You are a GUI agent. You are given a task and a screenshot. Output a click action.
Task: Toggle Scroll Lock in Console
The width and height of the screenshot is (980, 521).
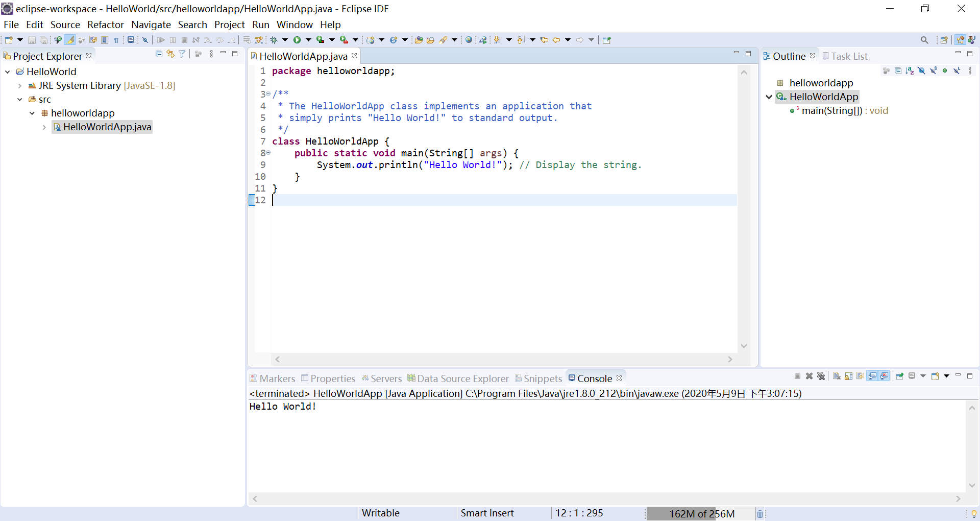click(848, 376)
